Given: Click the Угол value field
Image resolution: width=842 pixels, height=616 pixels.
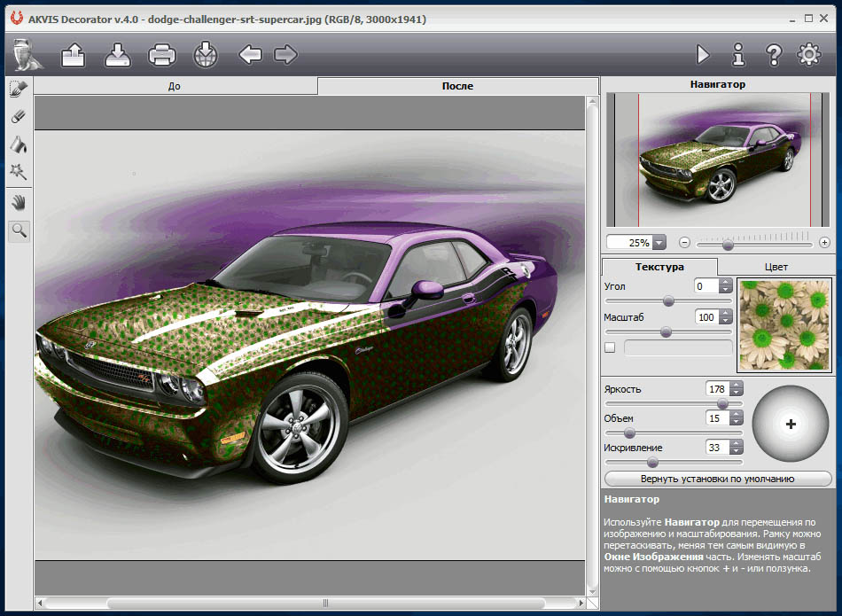Looking at the screenshot, I should point(706,286).
